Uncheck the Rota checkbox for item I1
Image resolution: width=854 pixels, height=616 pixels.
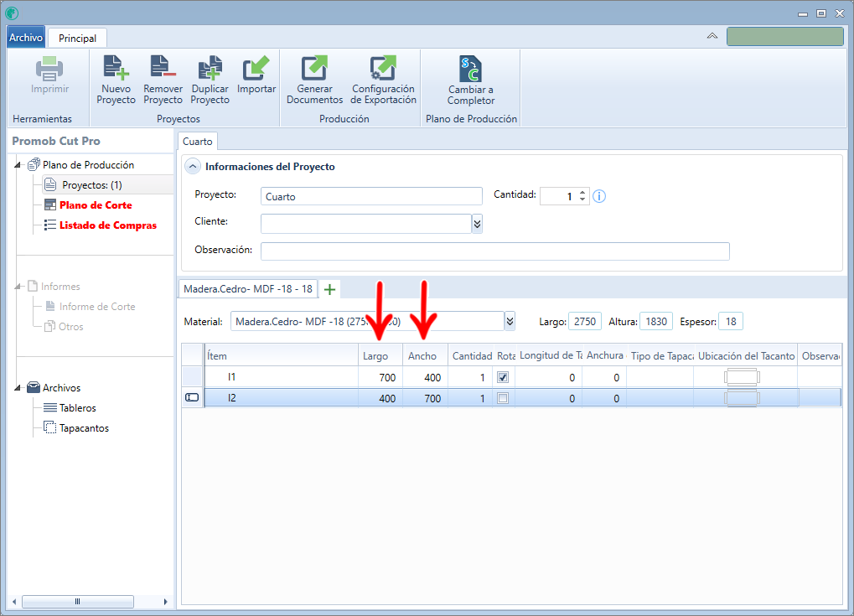[x=503, y=377]
